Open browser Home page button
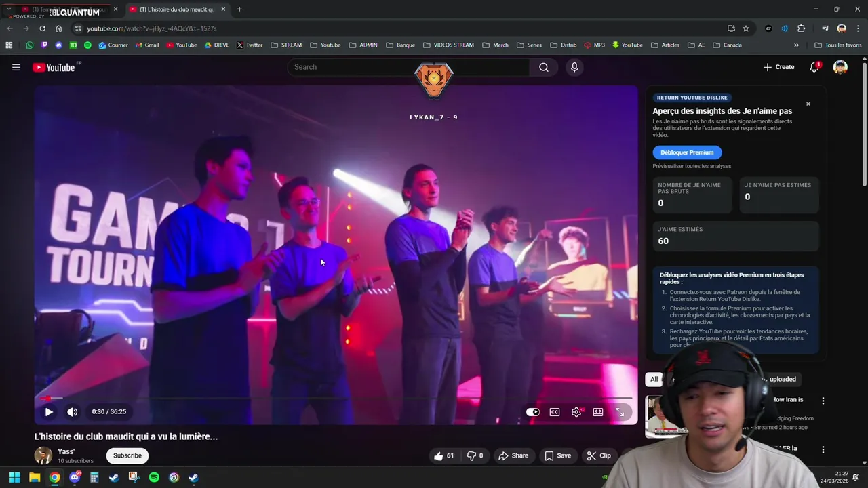This screenshot has height=488, width=868. [58, 28]
